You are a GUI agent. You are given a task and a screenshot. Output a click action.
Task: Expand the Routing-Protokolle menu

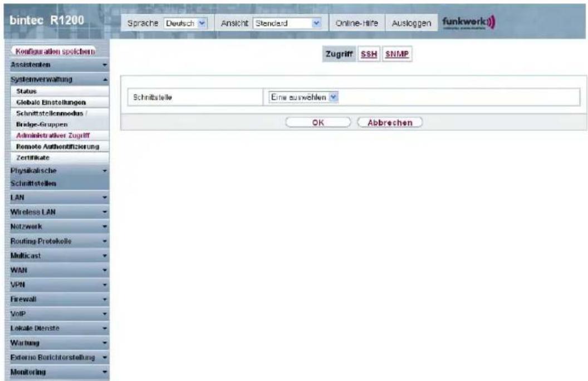pos(59,241)
